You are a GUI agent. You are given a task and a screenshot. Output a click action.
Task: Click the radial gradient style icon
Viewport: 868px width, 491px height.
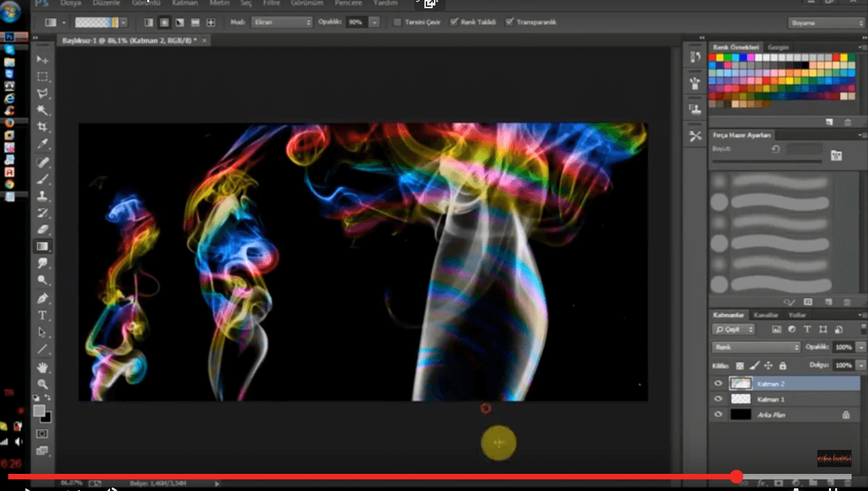point(164,23)
